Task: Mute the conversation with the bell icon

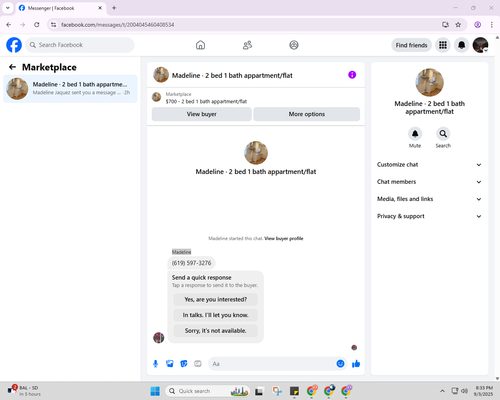Action: coord(415,134)
